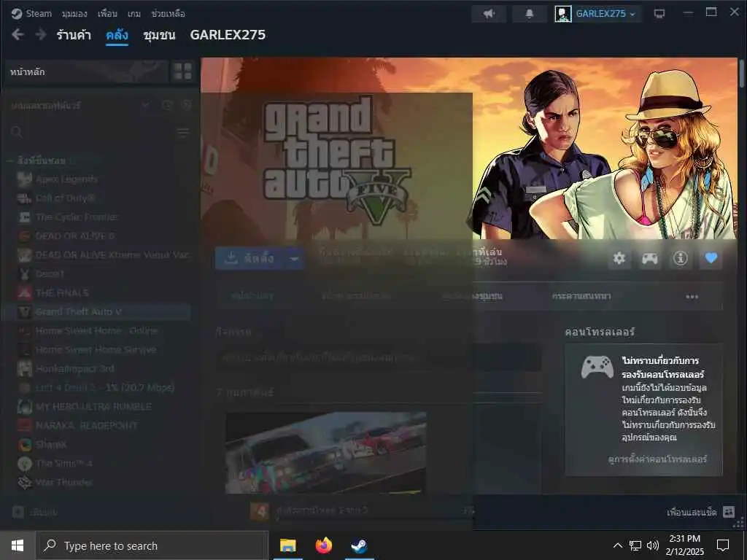Open the มุมมอง (View) menu
This screenshot has height=560, width=747.
pyautogui.click(x=74, y=14)
